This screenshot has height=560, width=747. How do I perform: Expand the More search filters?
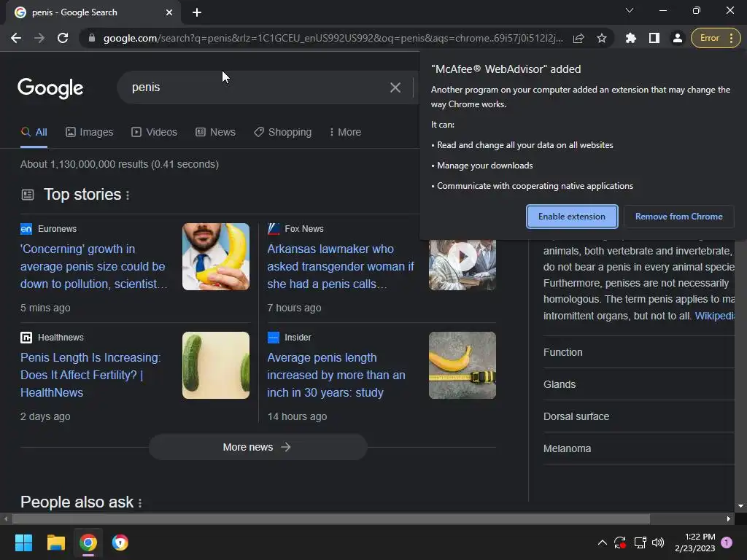[x=345, y=133]
